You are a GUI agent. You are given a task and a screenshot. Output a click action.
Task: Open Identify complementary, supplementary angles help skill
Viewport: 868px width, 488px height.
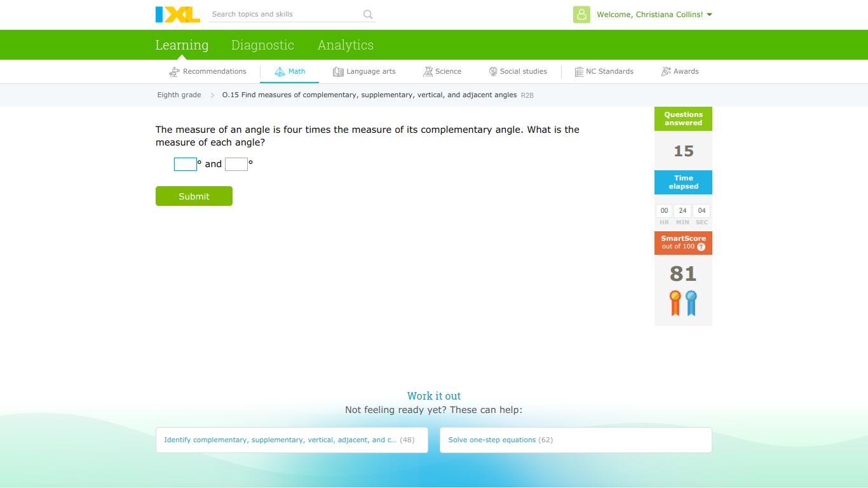(x=292, y=440)
